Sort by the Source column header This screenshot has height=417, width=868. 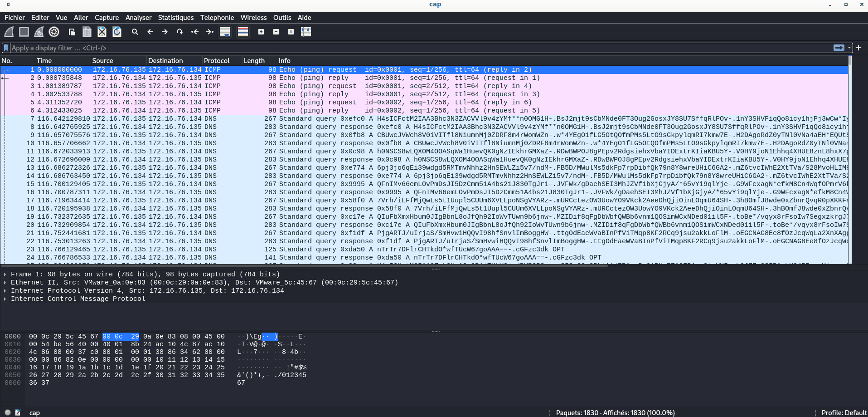pyautogui.click(x=119, y=61)
